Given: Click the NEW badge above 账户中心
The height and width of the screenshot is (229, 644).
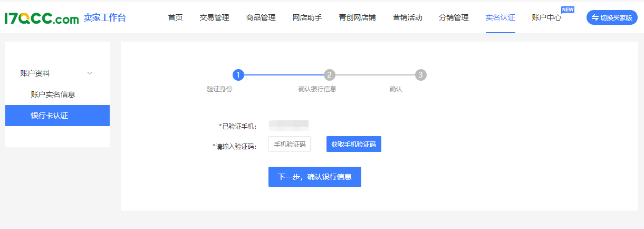Looking at the screenshot, I should (568, 9).
